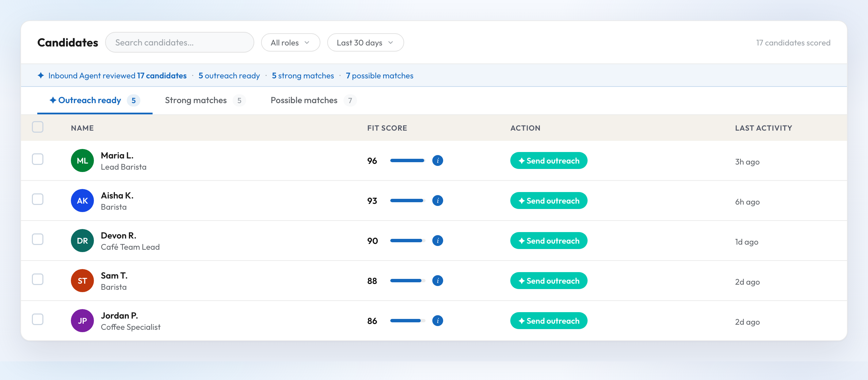The width and height of the screenshot is (868, 380).
Task: Click the Inbound Agent sparkle icon
Action: (x=41, y=75)
